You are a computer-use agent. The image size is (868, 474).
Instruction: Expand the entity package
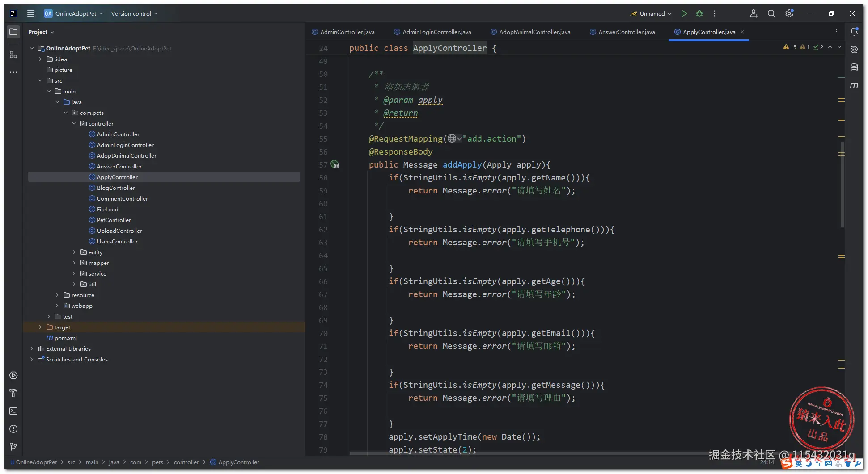click(74, 252)
